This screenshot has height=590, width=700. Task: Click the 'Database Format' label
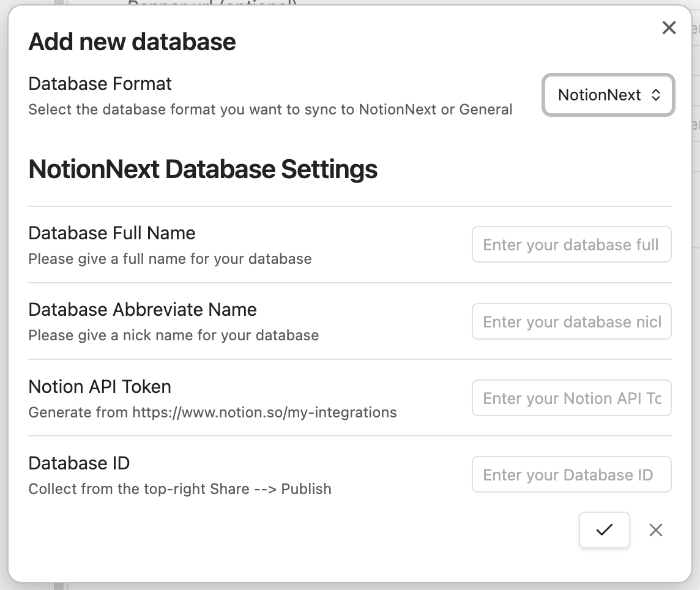pyautogui.click(x=100, y=83)
